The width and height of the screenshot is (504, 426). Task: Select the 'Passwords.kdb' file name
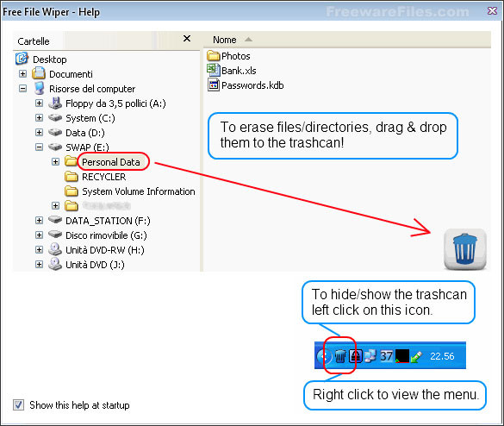click(252, 85)
